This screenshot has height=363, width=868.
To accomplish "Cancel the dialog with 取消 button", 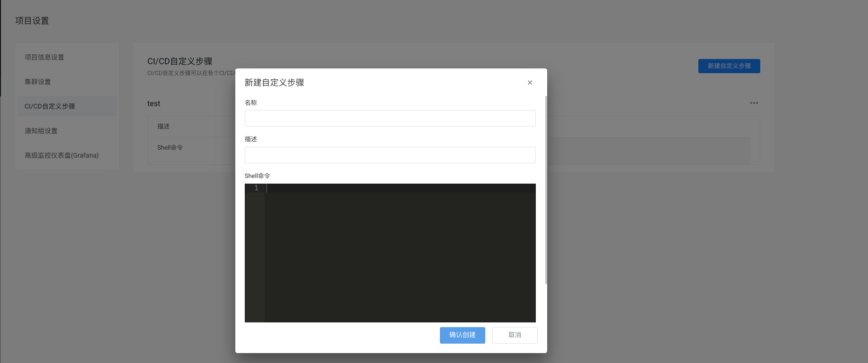I will 515,335.
